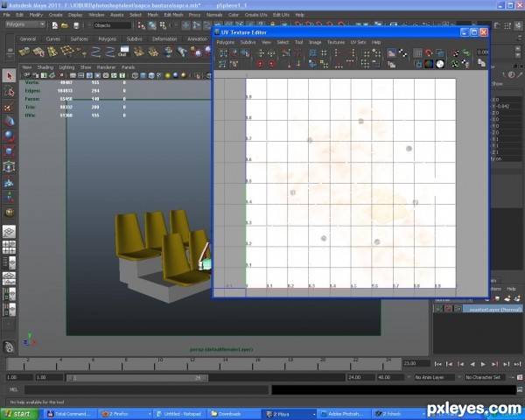Click the New Scene icon on status line
The height and width of the screenshot is (420, 525).
coord(54,25)
